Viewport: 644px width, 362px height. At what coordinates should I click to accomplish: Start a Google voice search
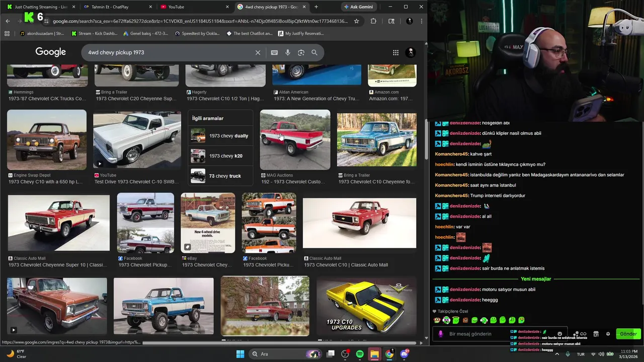288,52
